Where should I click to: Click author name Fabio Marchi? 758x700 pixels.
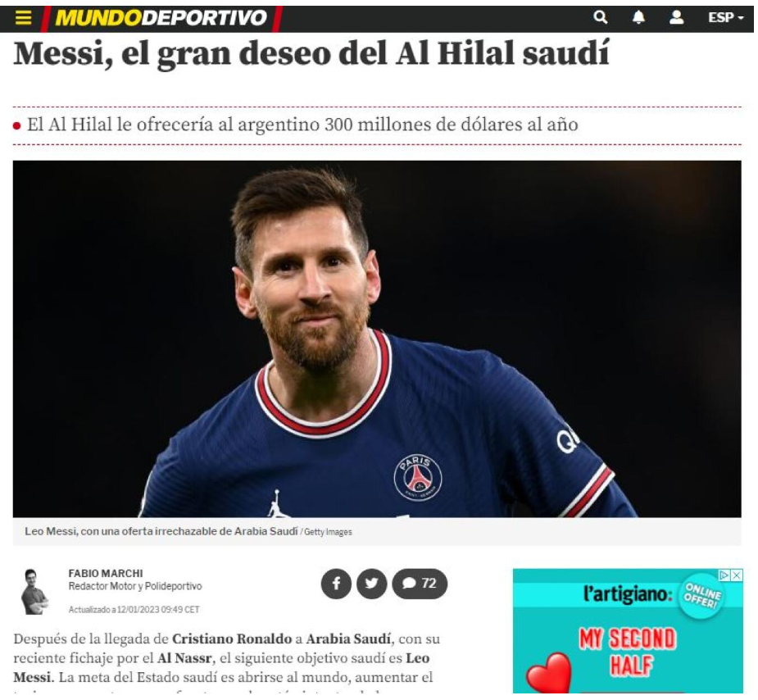coord(106,573)
